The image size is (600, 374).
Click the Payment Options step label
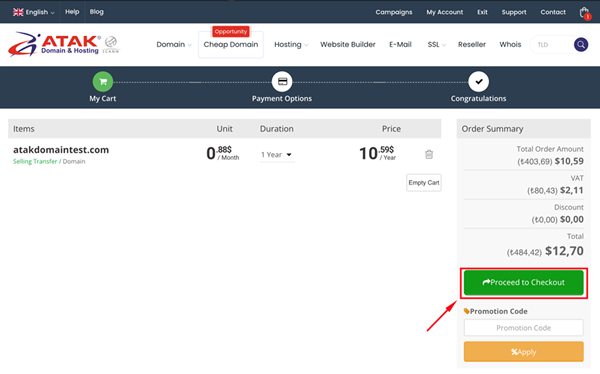coord(282,98)
